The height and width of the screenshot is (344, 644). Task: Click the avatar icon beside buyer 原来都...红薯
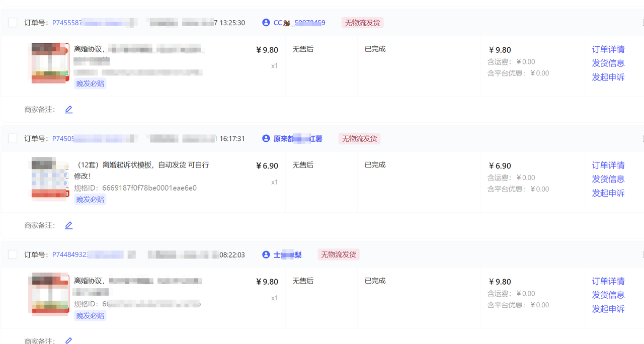coord(266,138)
